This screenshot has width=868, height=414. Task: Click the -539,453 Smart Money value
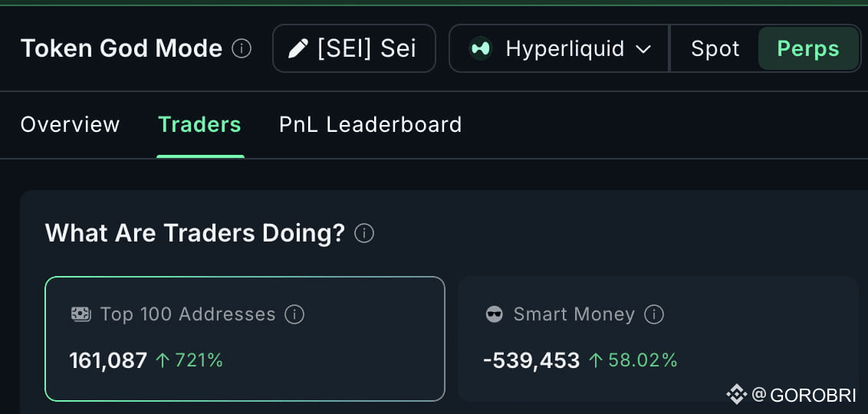[531, 360]
